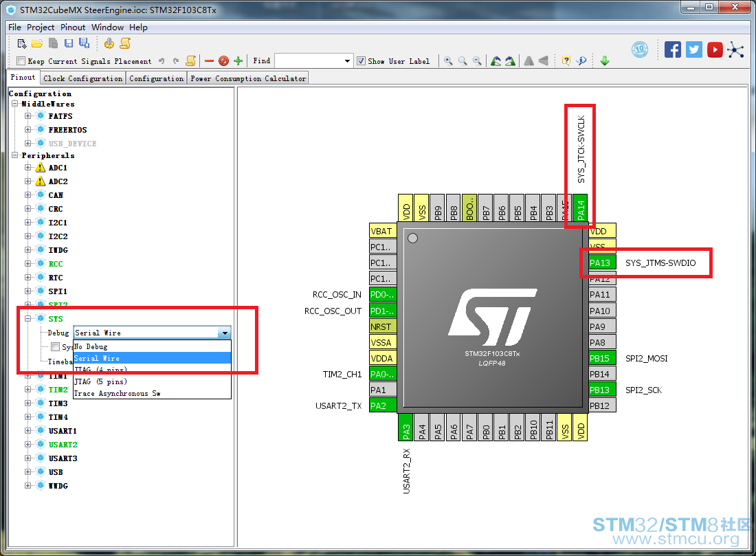
Task: Click the Generate Code gear icon
Action: click(109, 43)
